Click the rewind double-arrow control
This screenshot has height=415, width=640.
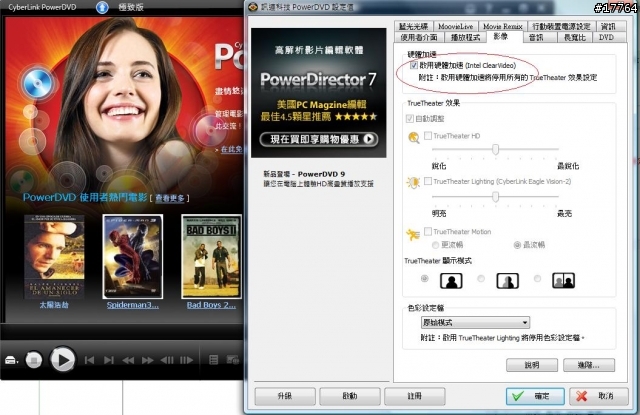pyautogui.click(x=128, y=360)
